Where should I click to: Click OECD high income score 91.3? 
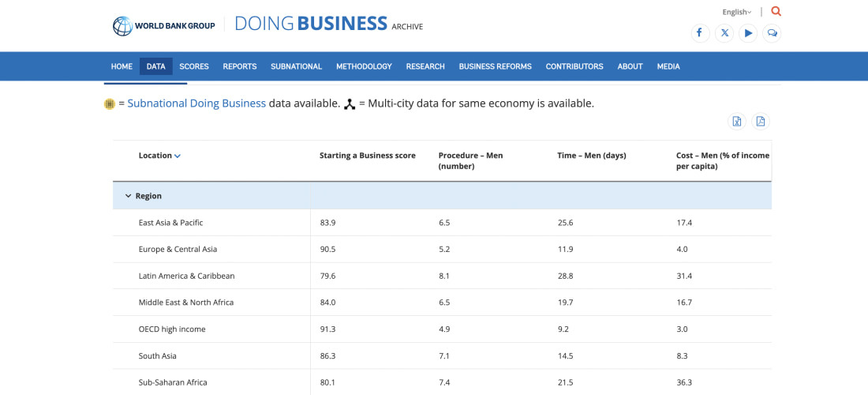point(327,329)
